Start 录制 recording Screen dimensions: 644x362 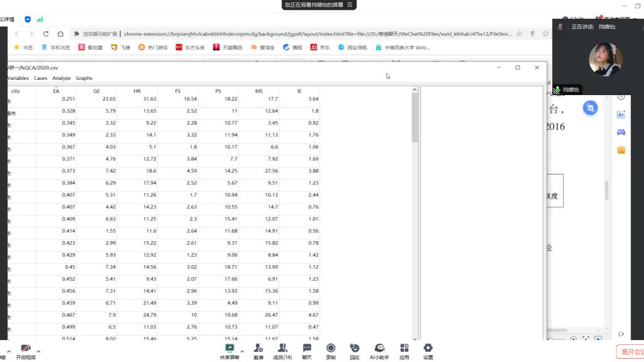[331, 352]
